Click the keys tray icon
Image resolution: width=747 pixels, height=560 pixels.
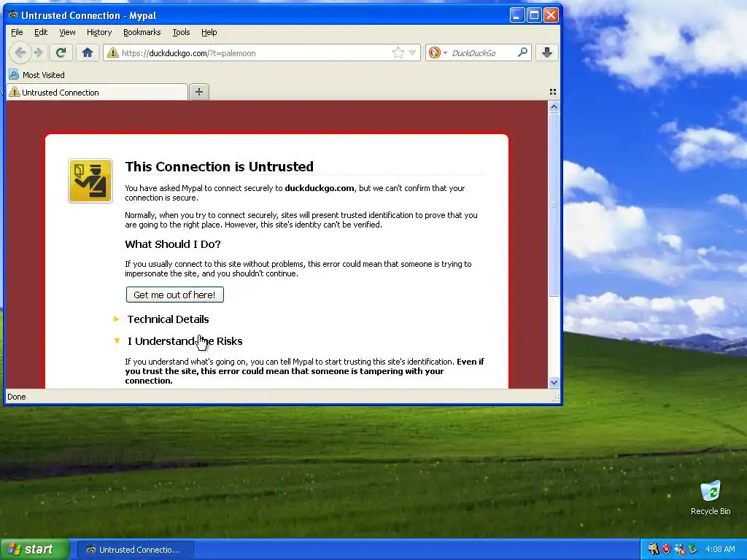click(x=653, y=550)
